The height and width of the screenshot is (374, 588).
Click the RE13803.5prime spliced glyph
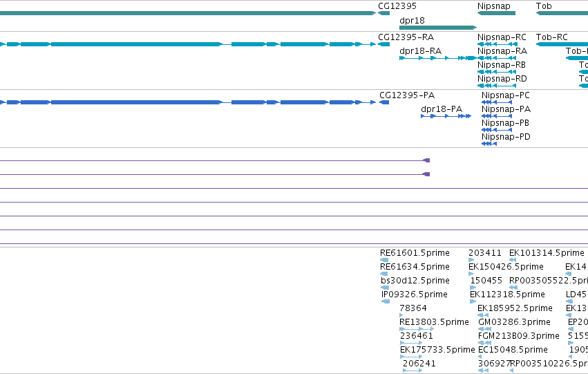tap(417, 329)
